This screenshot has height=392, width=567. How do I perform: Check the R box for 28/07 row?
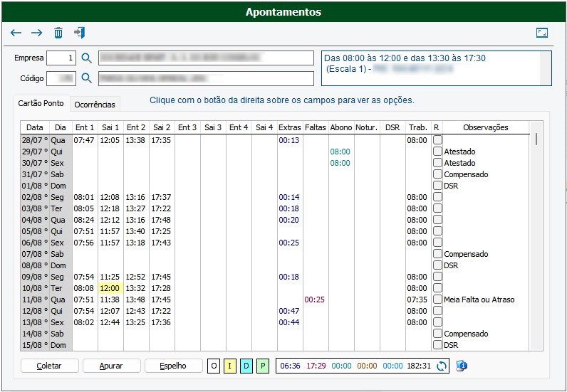point(437,140)
